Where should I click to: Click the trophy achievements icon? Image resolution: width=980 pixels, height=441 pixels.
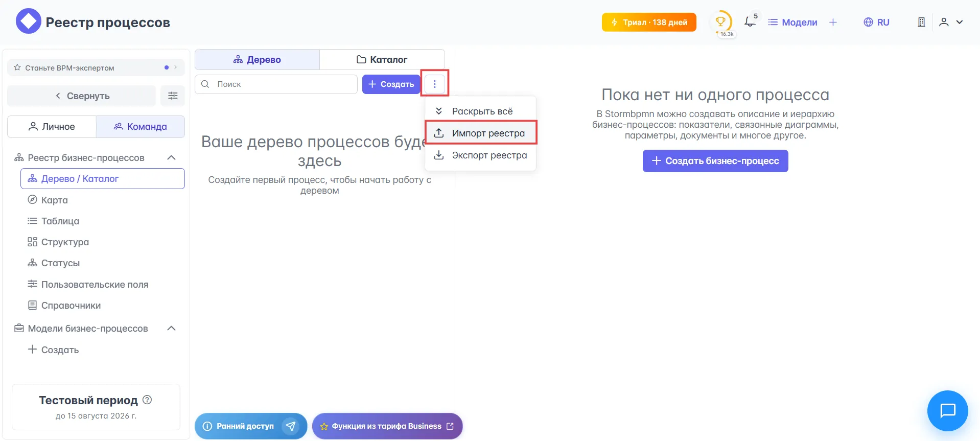coord(721,22)
